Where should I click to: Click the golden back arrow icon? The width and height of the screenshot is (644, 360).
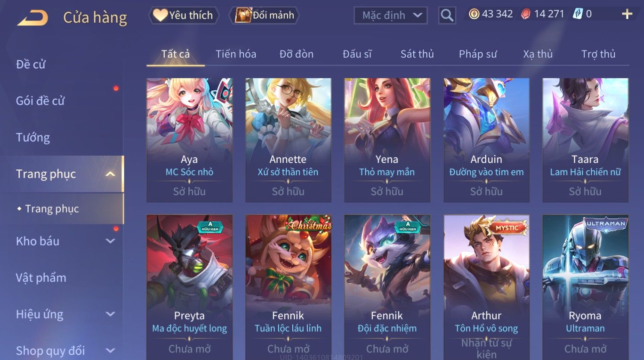33,18
